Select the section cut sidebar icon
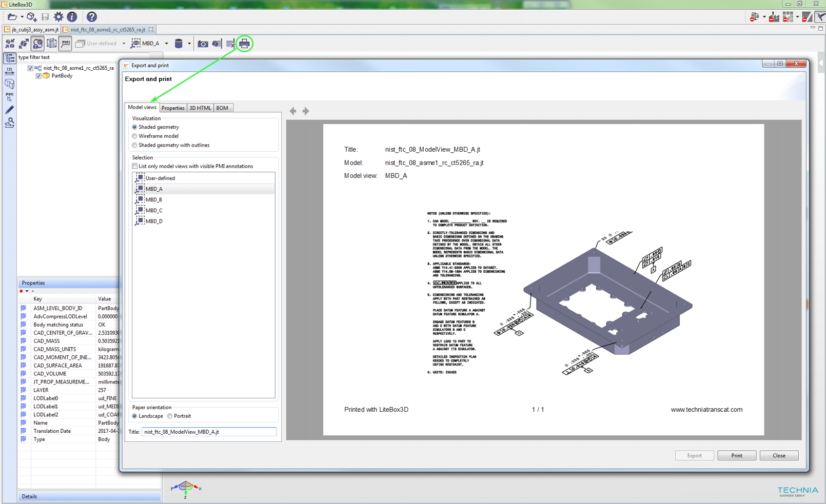 click(9, 84)
